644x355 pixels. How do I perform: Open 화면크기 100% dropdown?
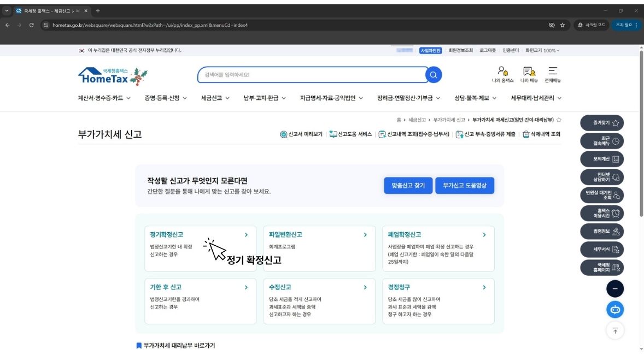click(542, 50)
